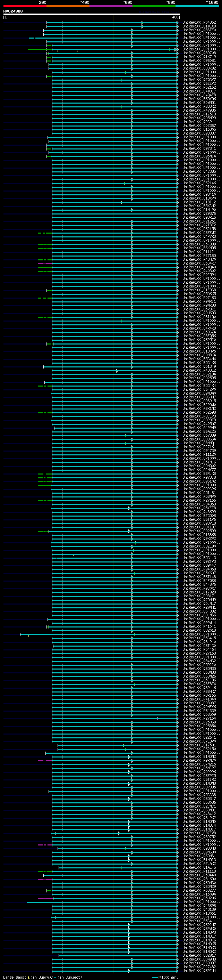The height and width of the screenshot is (980, 222).
Task: Click the hit label UniRef100_Q9XZP2
Action: pos(199,539)
